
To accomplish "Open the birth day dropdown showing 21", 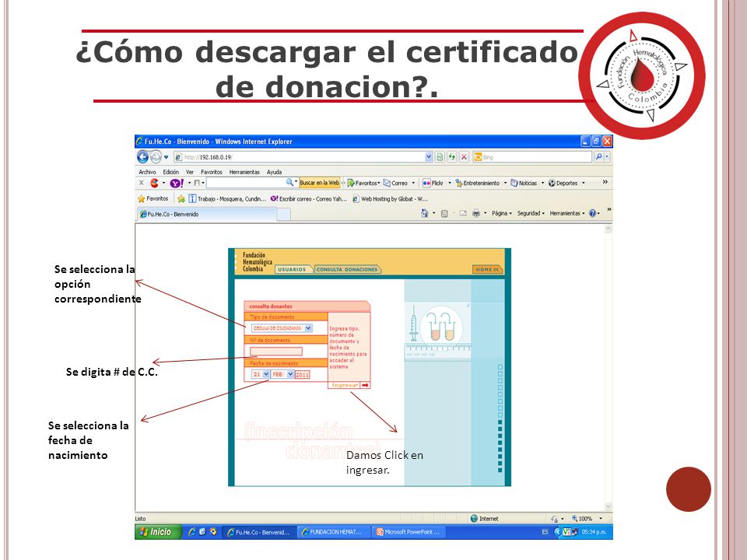I will pyautogui.click(x=266, y=374).
